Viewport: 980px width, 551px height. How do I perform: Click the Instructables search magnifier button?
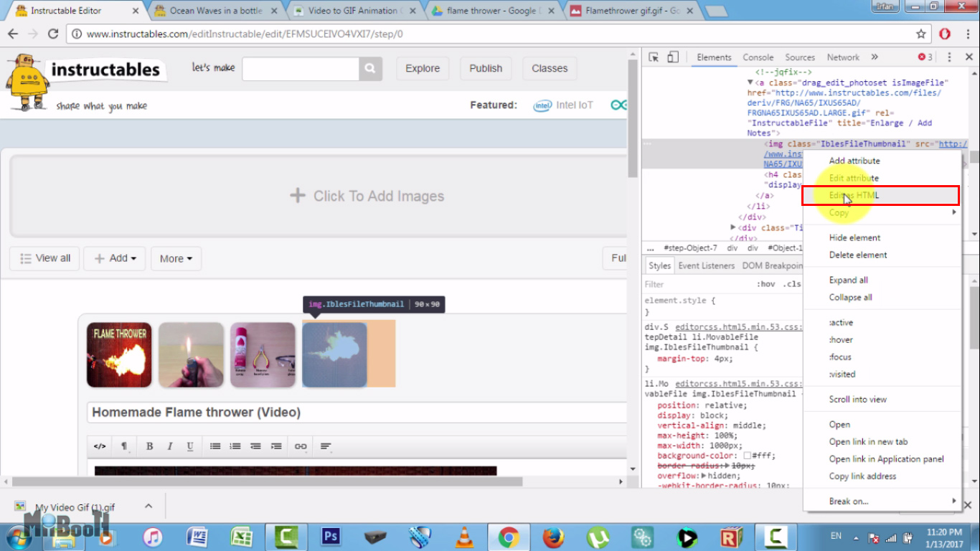(369, 69)
